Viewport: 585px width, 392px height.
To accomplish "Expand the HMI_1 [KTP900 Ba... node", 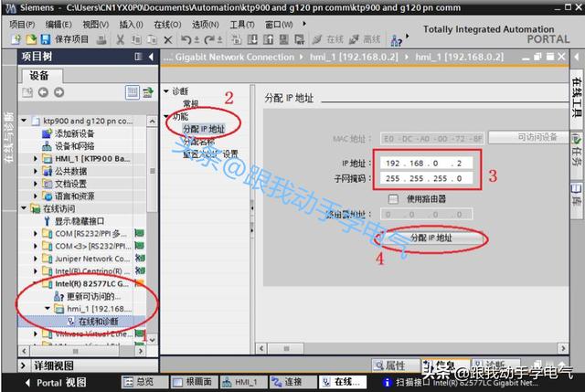I will [x=35, y=159].
